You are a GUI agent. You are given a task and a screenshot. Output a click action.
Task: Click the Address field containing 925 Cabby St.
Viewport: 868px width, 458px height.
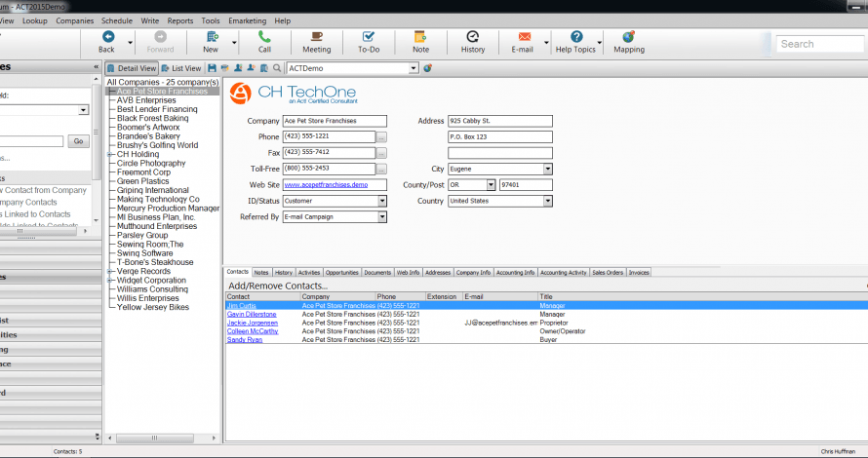500,121
